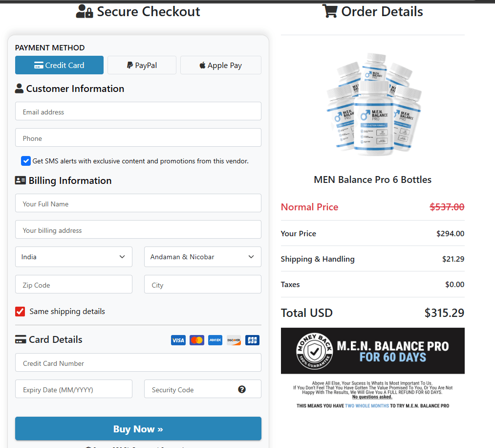
Task: Switch to the PayPal payment tab
Action: (x=142, y=65)
